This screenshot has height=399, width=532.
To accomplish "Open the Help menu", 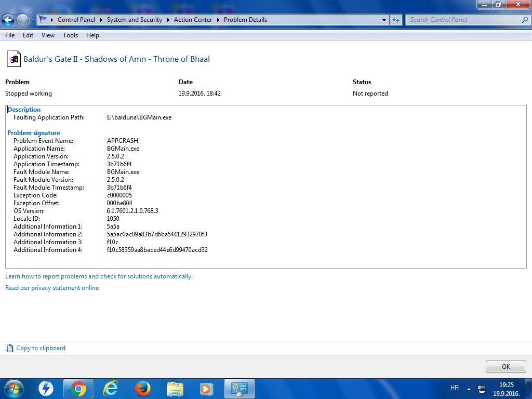I will (92, 35).
